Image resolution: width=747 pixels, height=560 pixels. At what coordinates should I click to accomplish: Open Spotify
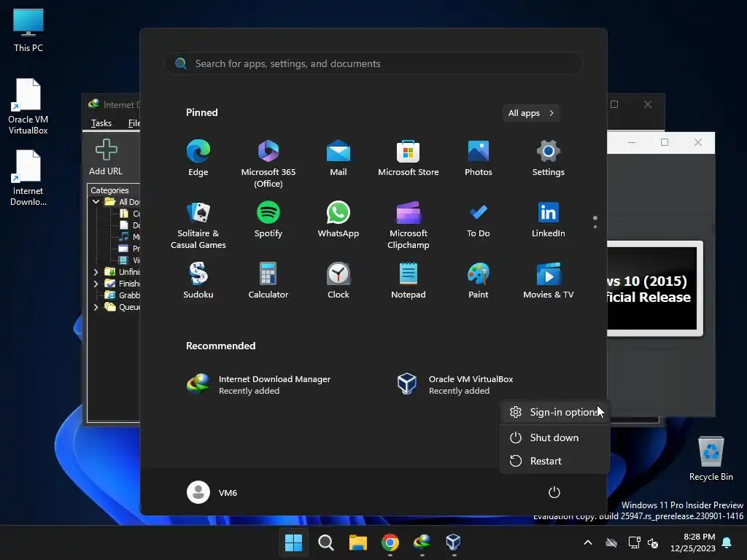pos(268,219)
